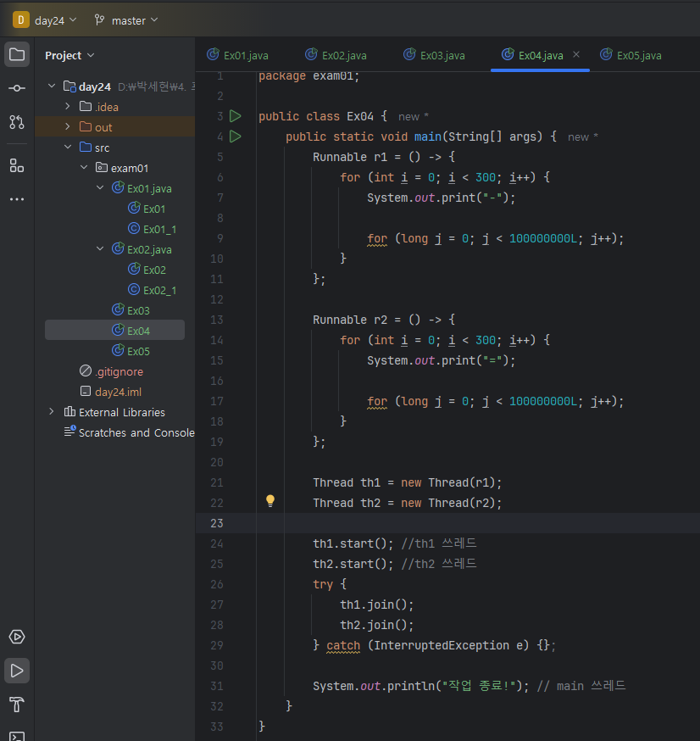Select Ex01 class in project tree
Viewport: 700px width, 741px height.
pyautogui.click(x=147, y=209)
